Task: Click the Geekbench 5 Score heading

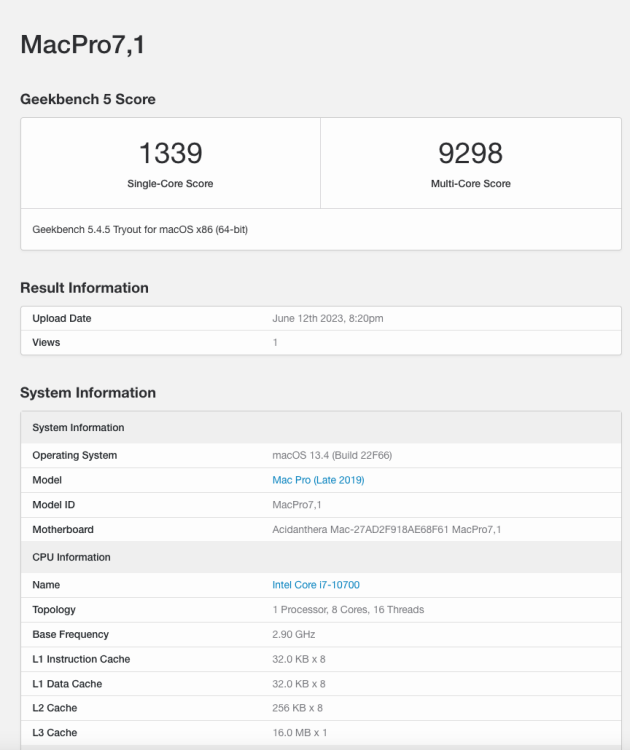Action: [x=88, y=99]
